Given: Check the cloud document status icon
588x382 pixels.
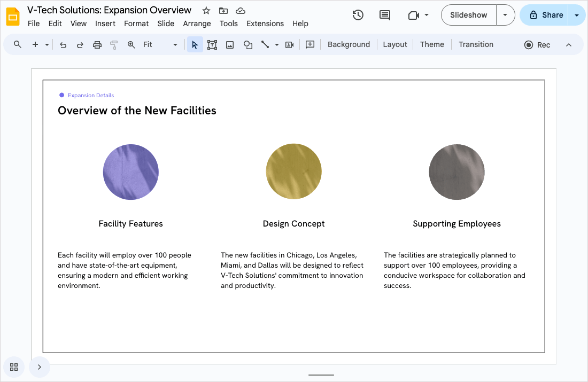Looking at the screenshot, I should point(241,11).
